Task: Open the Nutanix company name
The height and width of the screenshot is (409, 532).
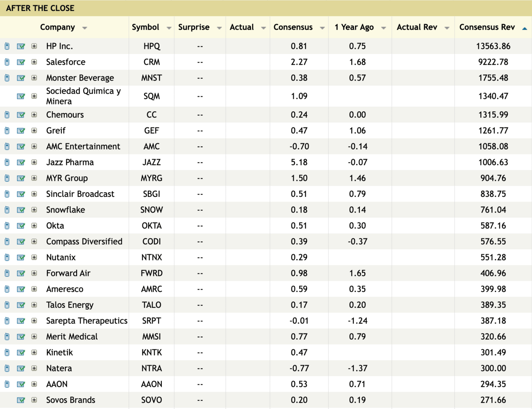Action: pos(61,257)
